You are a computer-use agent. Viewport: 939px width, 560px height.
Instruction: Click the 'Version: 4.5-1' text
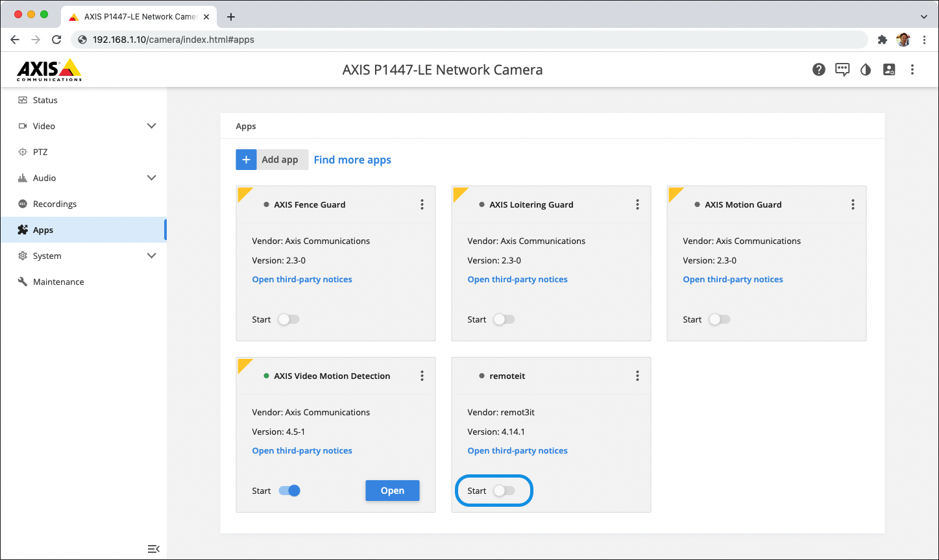coord(278,432)
